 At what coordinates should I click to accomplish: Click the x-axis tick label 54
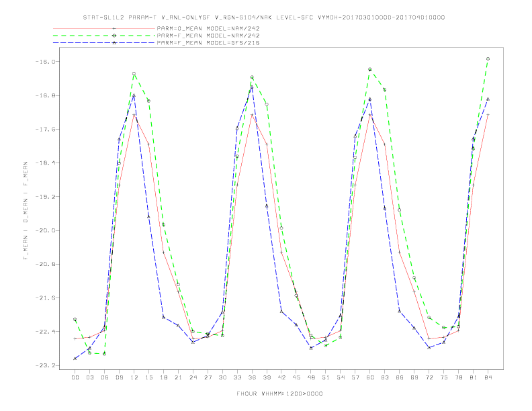point(341,377)
